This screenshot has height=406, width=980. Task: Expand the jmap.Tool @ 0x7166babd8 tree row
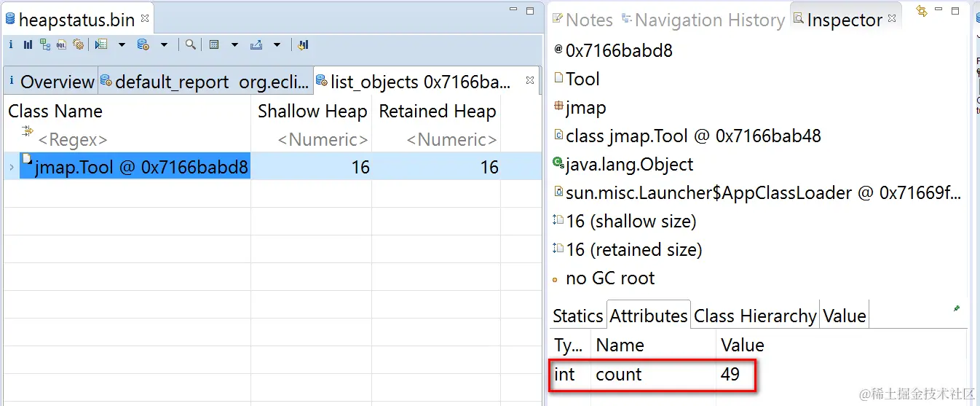(11, 168)
